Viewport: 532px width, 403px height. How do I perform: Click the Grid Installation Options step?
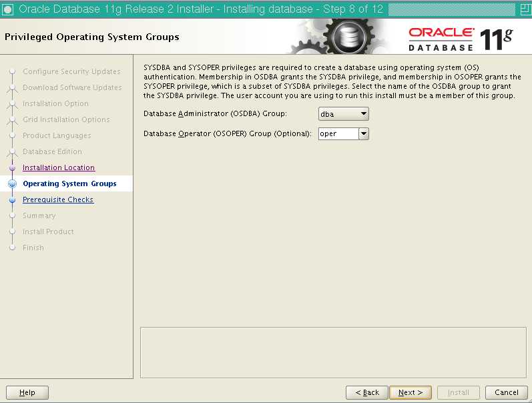coord(66,119)
